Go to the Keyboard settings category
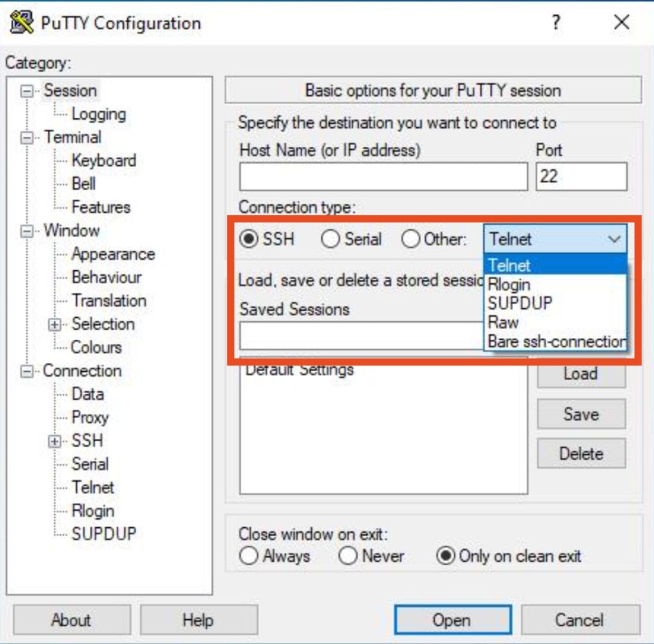654x644 pixels. pos(104,160)
